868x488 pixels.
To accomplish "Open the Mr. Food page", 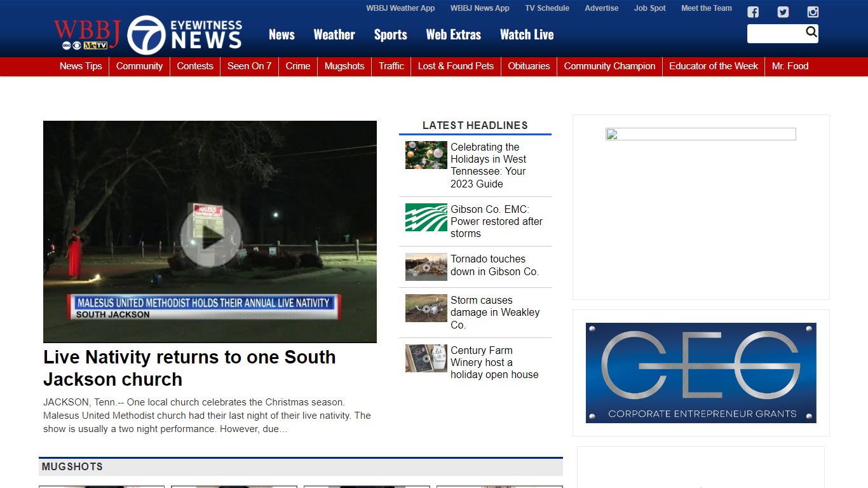I will click(790, 66).
